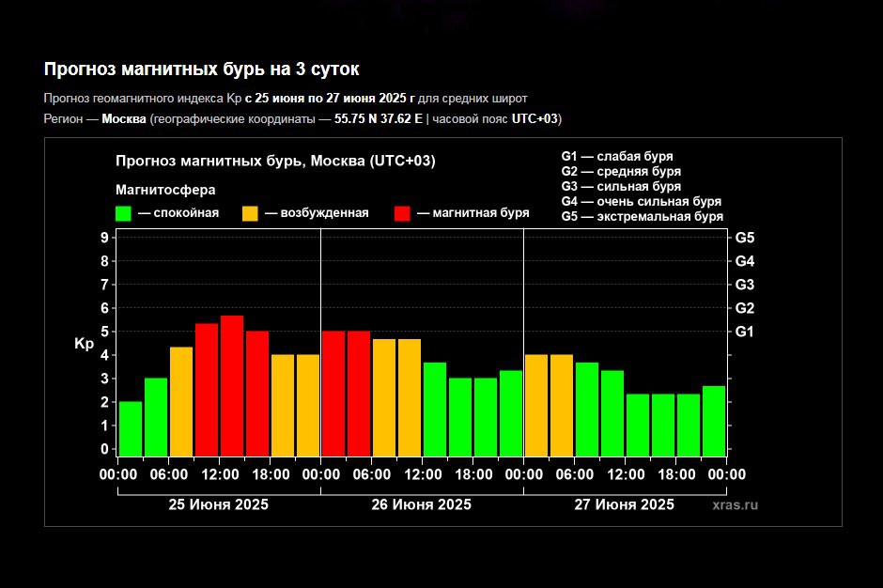Click the 'Магнитосфера' legend heading

point(165,190)
